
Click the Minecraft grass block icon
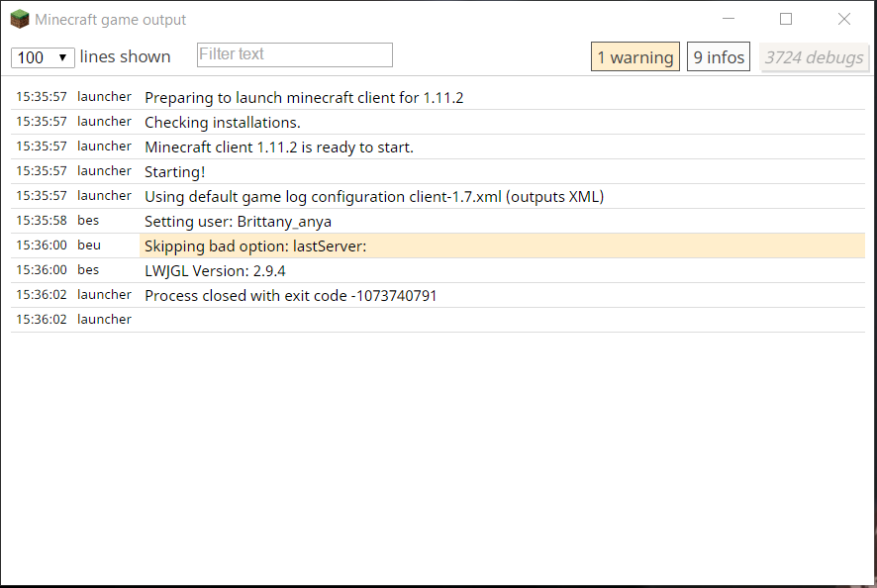click(x=20, y=19)
